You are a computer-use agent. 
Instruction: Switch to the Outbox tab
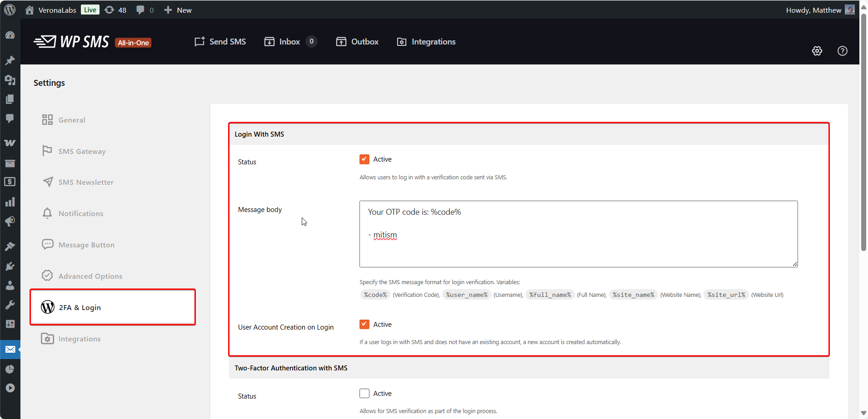pos(357,42)
